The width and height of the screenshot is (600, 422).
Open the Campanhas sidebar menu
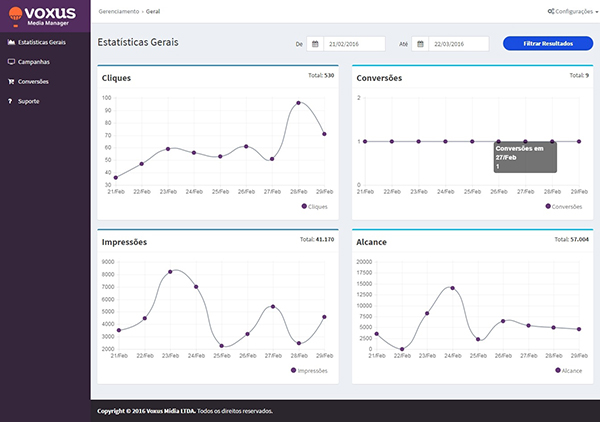coord(34,62)
